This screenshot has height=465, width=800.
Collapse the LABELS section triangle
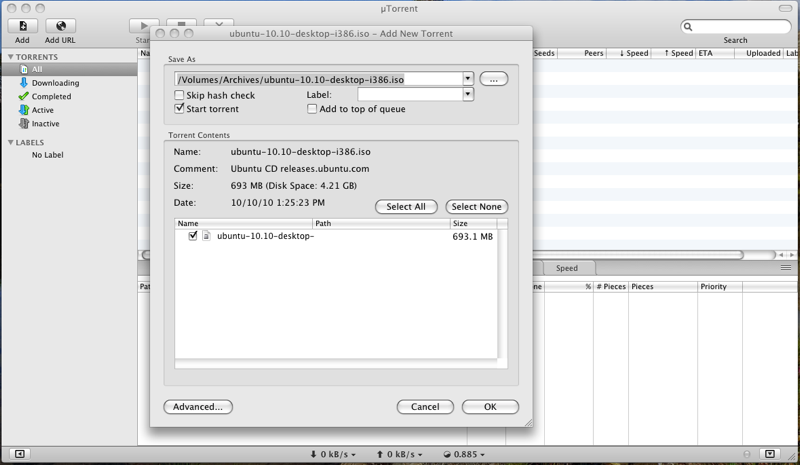(10, 142)
